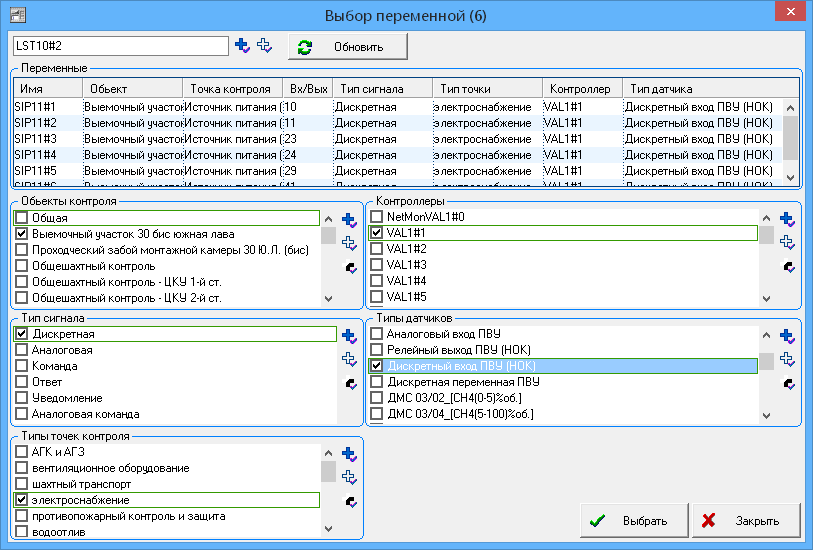Sort table by Имя column header

tap(48, 89)
